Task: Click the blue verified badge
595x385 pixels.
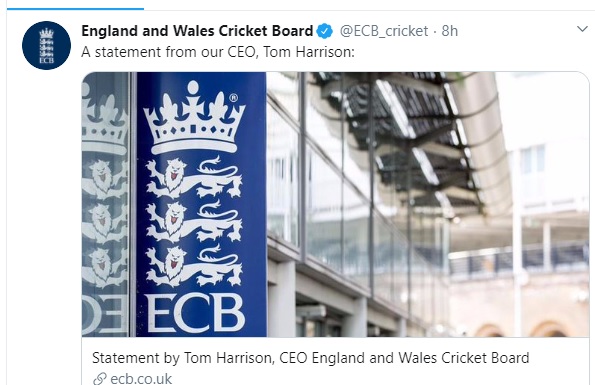Action: click(x=325, y=31)
